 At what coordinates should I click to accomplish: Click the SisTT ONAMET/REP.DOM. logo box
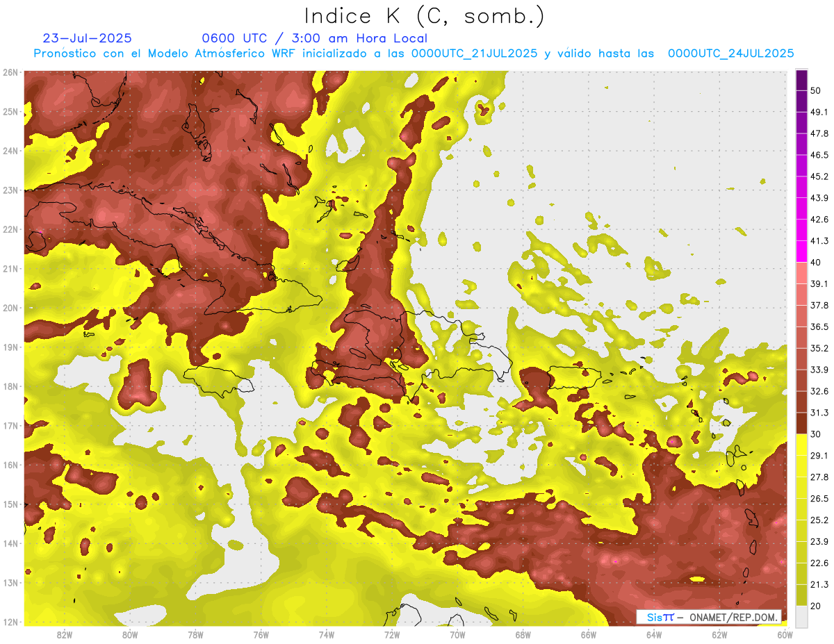[x=709, y=617]
